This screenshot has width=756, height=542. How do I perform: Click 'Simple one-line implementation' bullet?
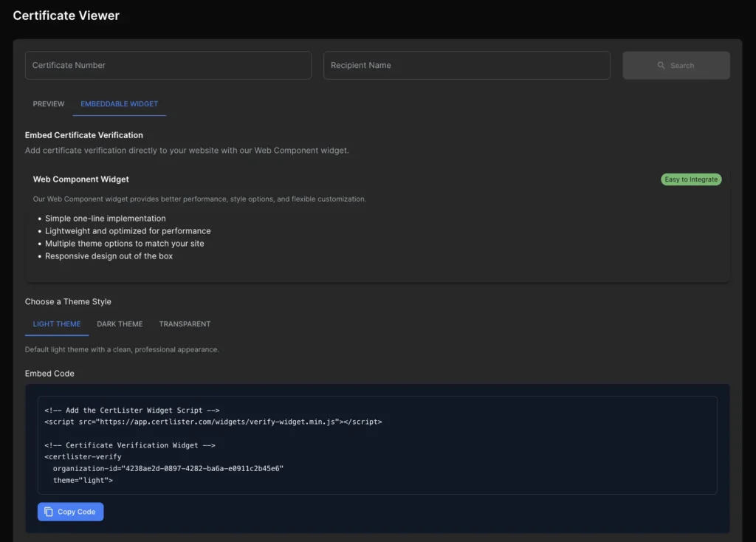pos(105,219)
